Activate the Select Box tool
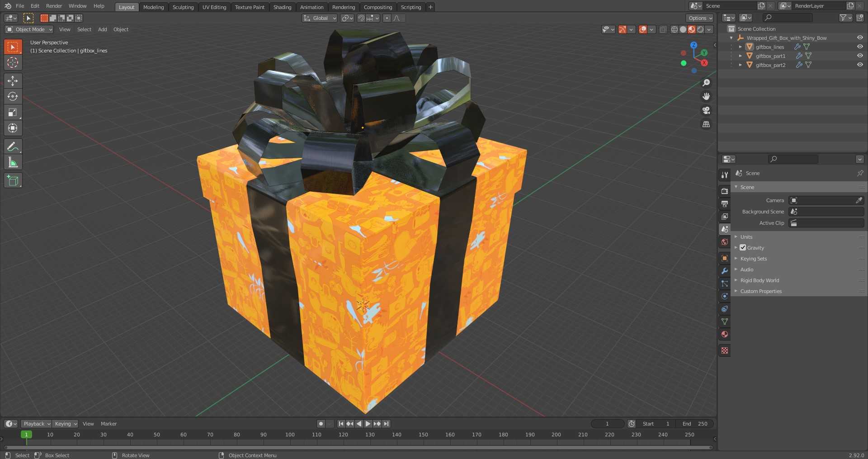This screenshot has width=868, height=459. coord(13,47)
